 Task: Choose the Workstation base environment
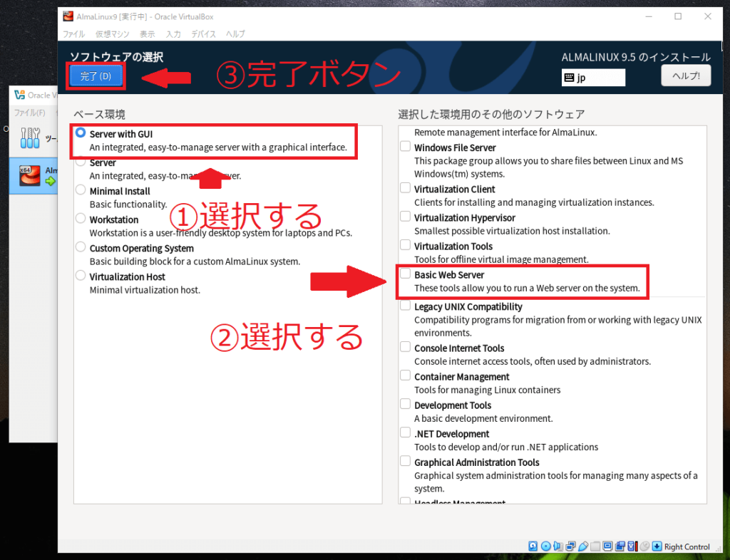coord(81,218)
